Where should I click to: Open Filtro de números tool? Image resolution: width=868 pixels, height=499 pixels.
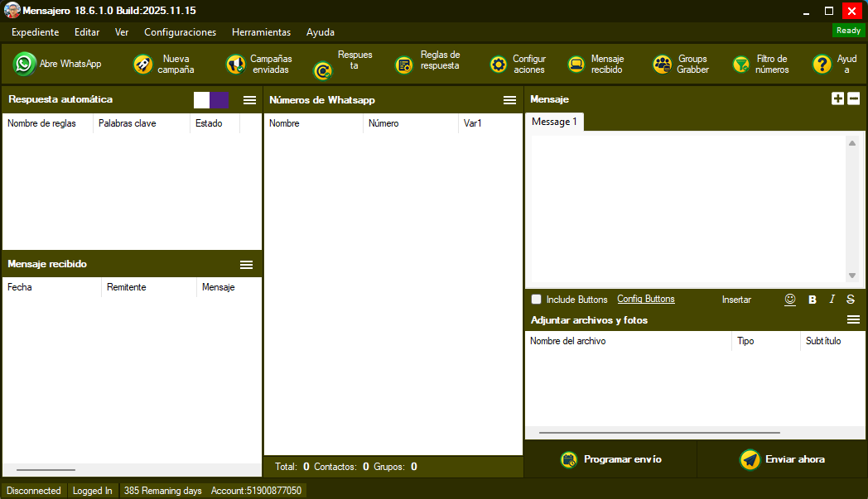(740, 63)
